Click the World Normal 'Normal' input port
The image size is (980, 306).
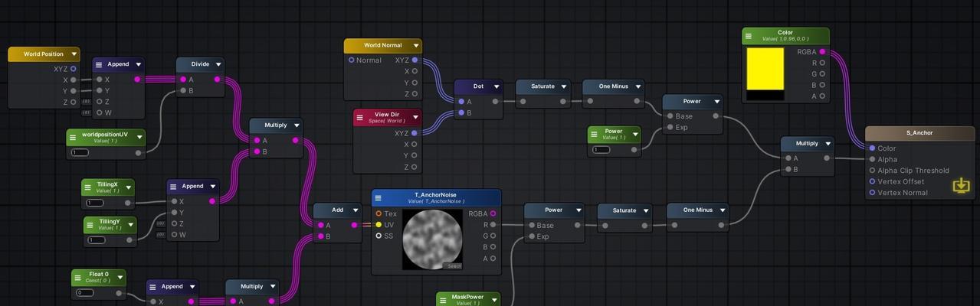click(352, 60)
